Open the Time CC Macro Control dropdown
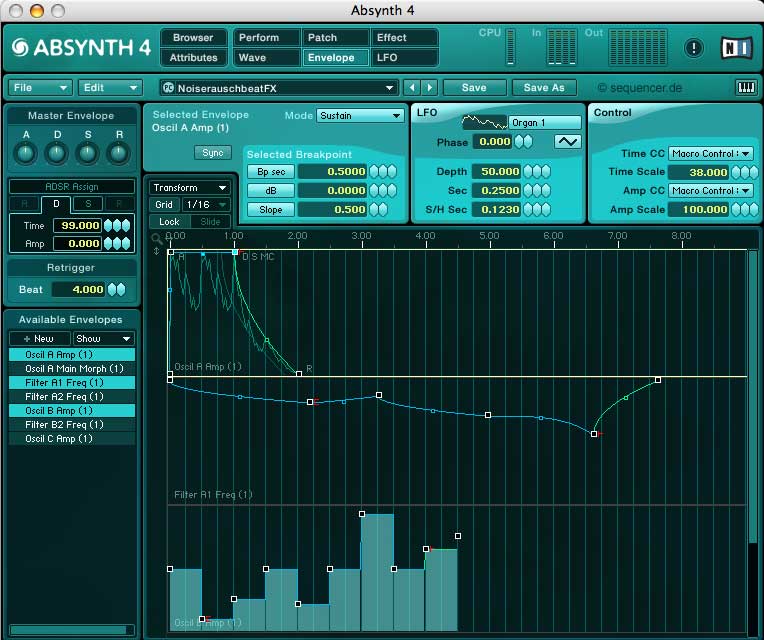The width and height of the screenshot is (764, 640). click(x=710, y=153)
